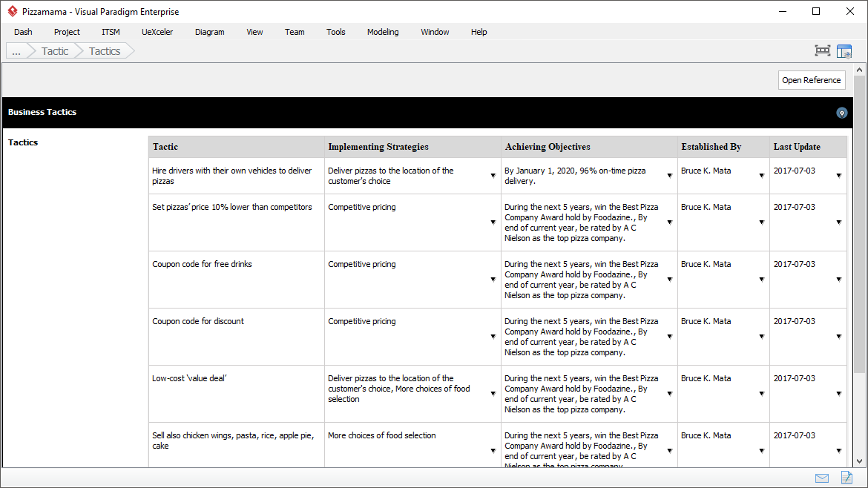Open the document edit icon in the status bar

click(x=846, y=478)
